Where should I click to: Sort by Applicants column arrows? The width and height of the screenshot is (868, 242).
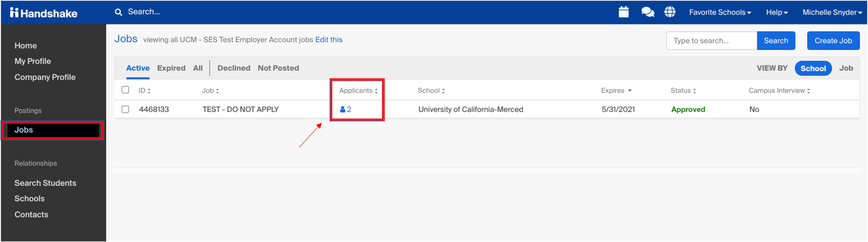376,91
